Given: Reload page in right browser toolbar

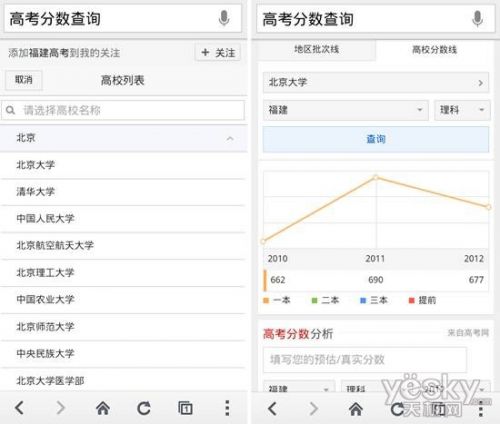Looking at the screenshot, I should point(397,409).
